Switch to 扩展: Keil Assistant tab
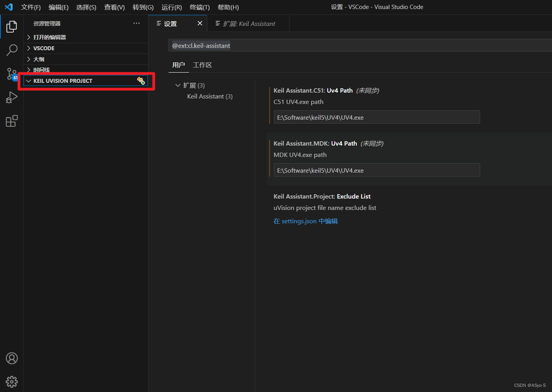The height and width of the screenshot is (392, 552). pos(249,24)
